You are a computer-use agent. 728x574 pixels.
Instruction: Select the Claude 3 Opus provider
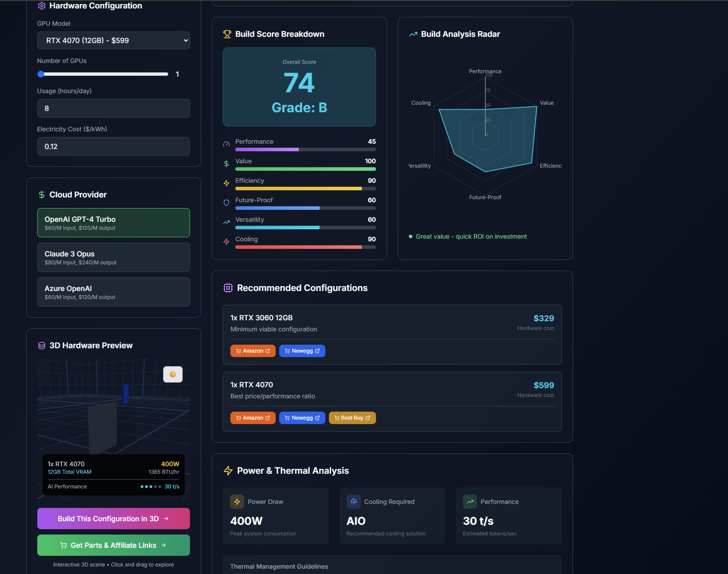[x=113, y=257]
